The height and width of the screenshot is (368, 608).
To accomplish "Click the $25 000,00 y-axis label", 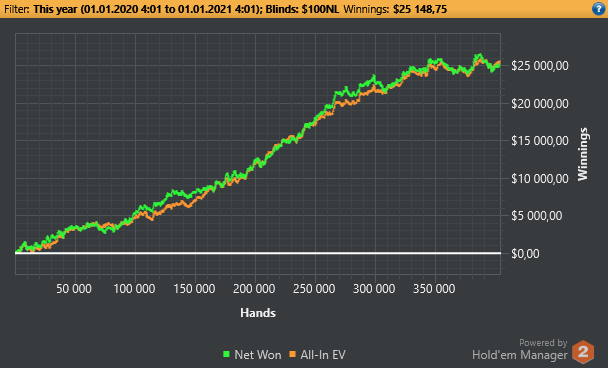I will 540,66.
